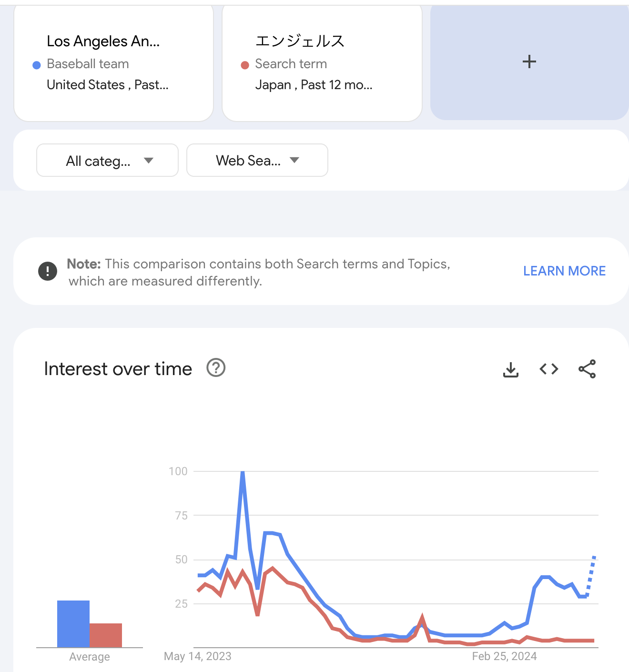629x672 pixels.
Task: Download the interest over time CSV
Action: (511, 369)
